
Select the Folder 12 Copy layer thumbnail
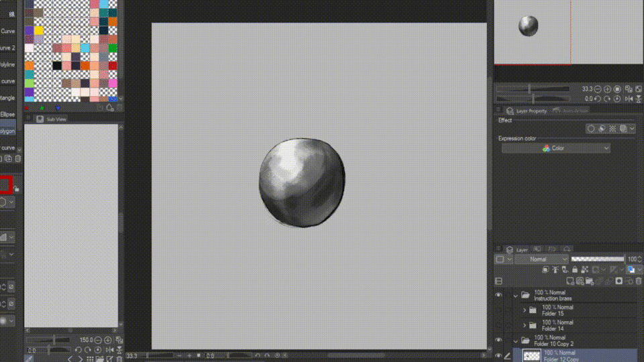[532, 356]
